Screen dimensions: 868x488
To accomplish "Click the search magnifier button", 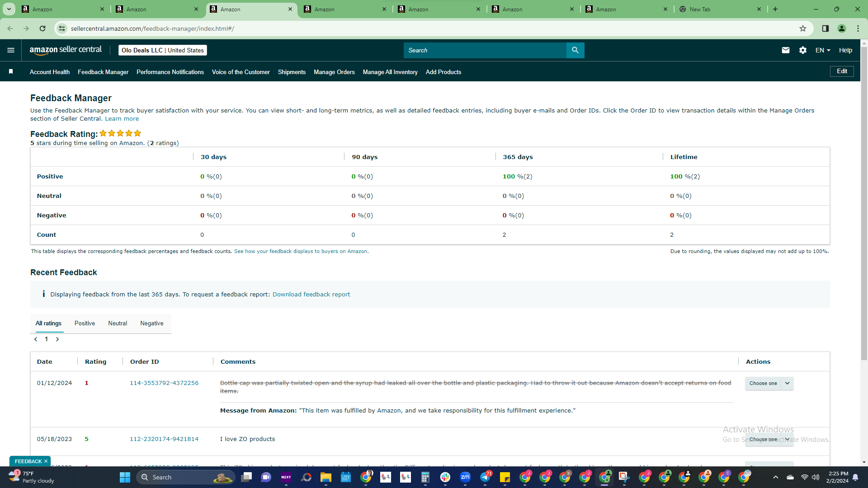I will tap(575, 50).
